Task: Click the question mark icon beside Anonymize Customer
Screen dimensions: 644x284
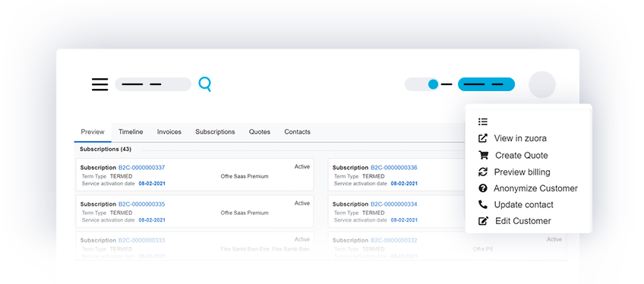Action: click(x=483, y=188)
